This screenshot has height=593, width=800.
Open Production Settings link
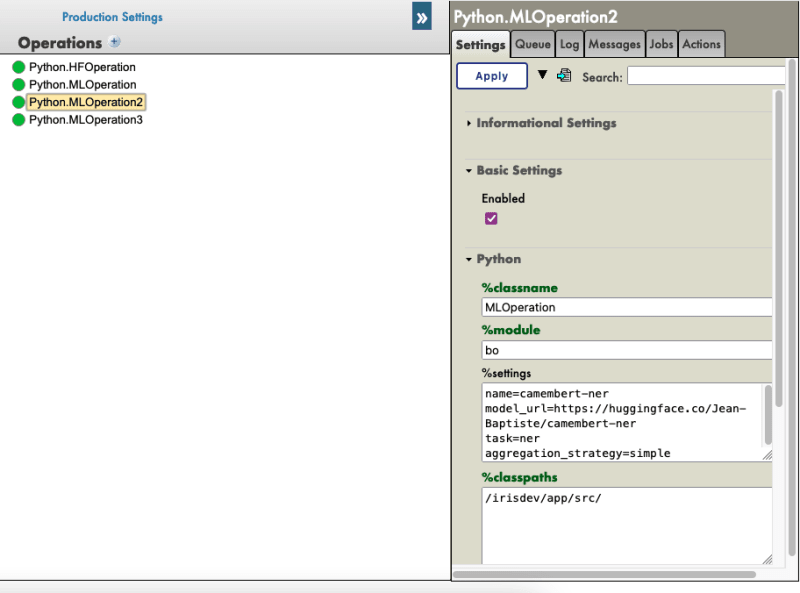(112, 17)
